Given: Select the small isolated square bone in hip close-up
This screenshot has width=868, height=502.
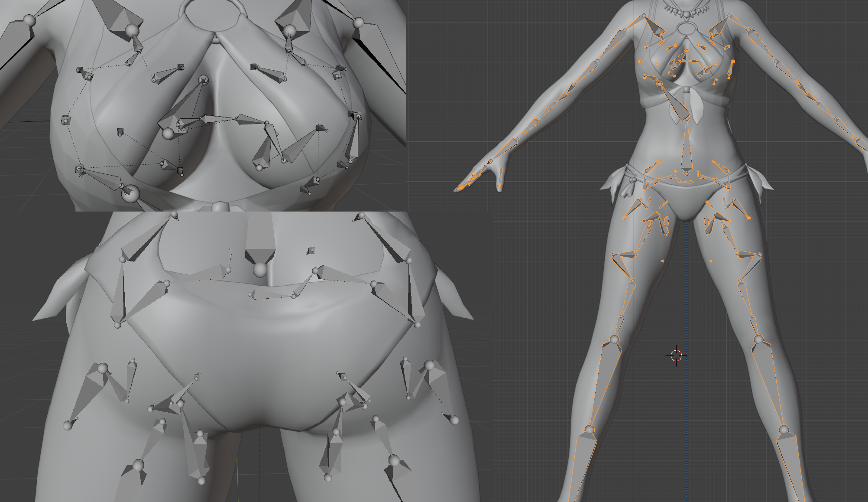Looking at the screenshot, I should click(x=311, y=251).
